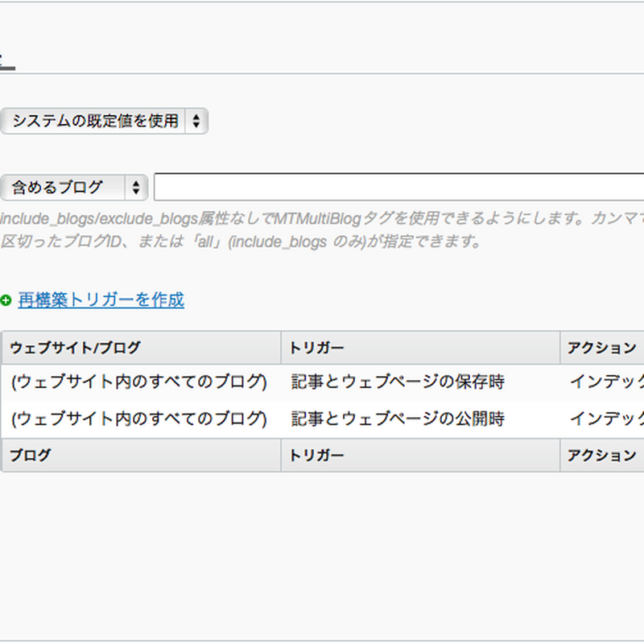The width and height of the screenshot is (644, 644).
Task: Click the bottom アクション footer header
Action: [x=601, y=456]
